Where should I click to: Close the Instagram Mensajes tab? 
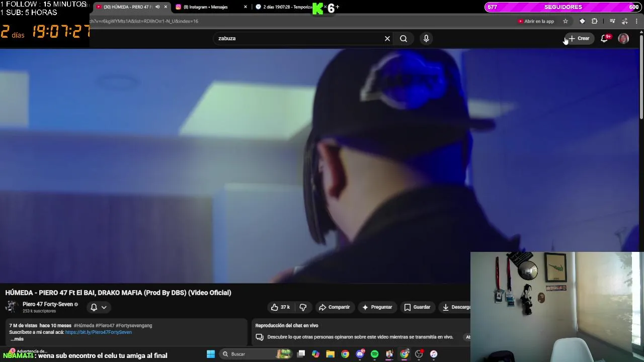tap(246, 7)
